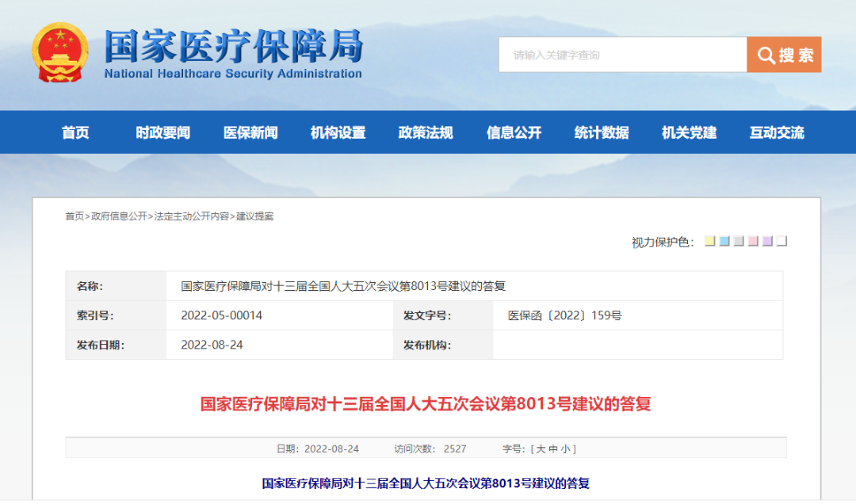Click the 政府信息公开 breadcrumb link
The height and width of the screenshot is (504, 856).
coord(119,216)
